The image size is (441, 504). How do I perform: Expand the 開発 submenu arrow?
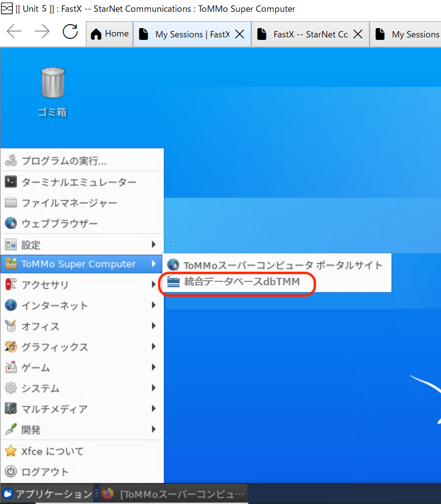pos(154,429)
